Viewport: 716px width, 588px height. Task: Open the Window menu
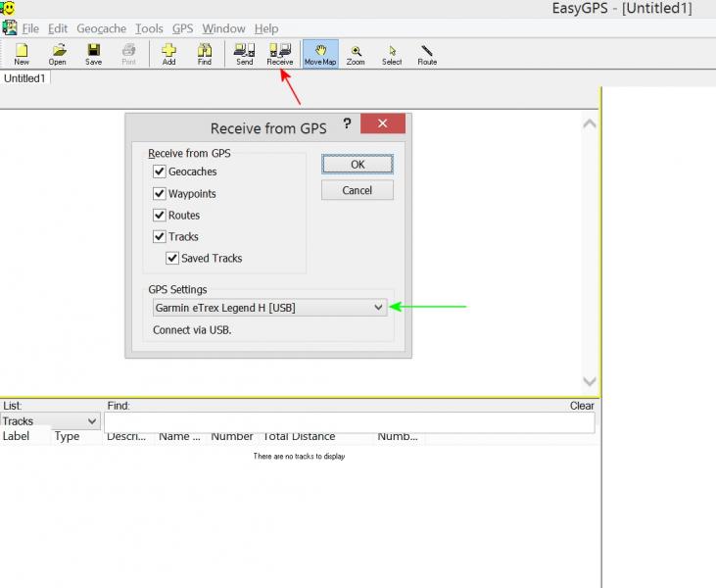pos(223,28)
